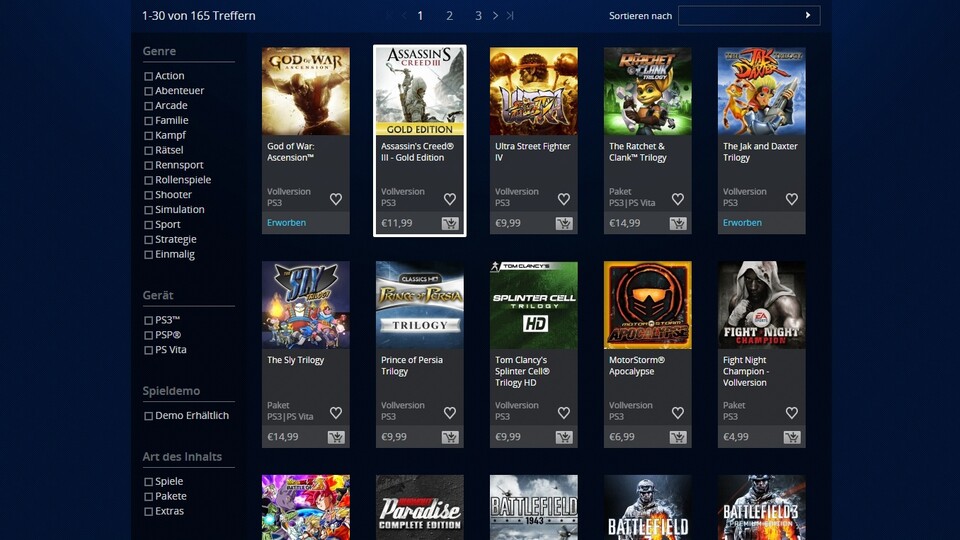Click Erworben under God of War: Ascension

[287, 223]
